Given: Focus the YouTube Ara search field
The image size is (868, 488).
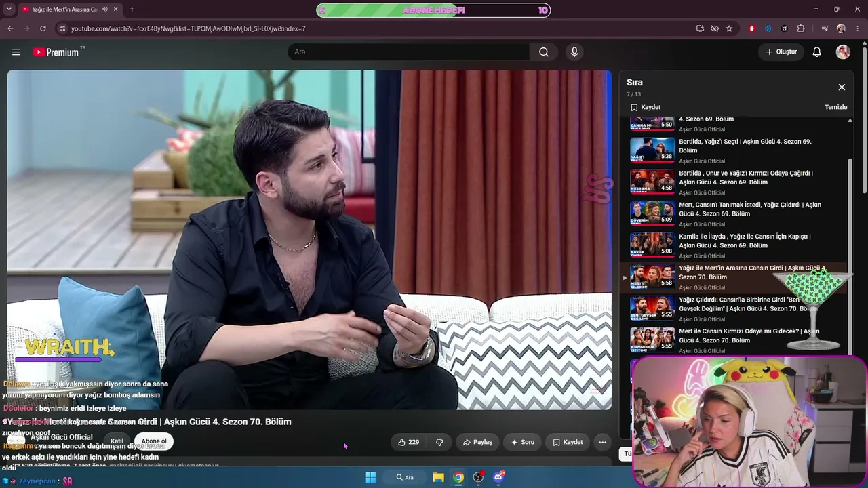Looking at the screenshot, I should (409, 52).
